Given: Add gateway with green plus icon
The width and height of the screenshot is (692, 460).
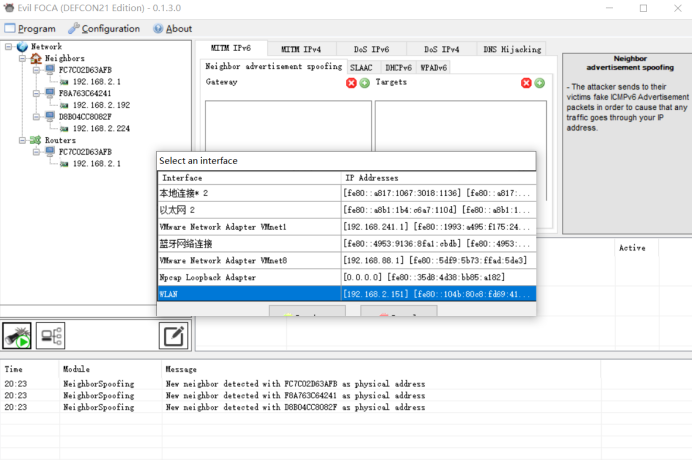Looking at the screenshot, I should 365,83.
